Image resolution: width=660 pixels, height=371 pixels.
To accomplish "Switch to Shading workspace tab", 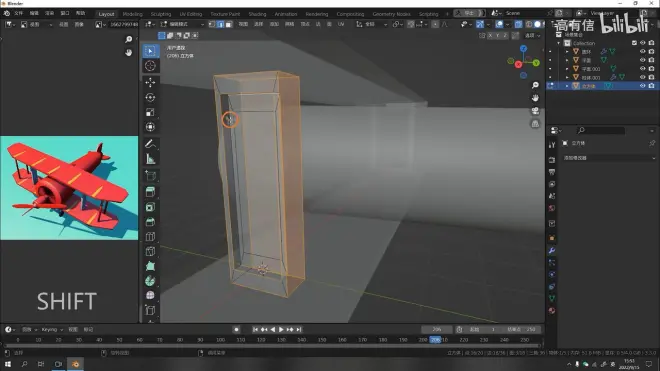I will coord(257,14).
